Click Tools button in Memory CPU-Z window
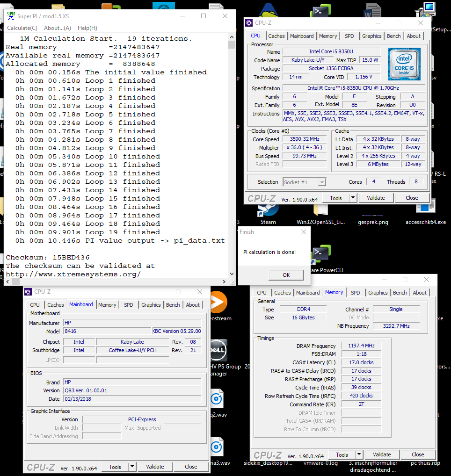Screen dimensions: 451x476 pyautogui.click(x=342, y=455)
